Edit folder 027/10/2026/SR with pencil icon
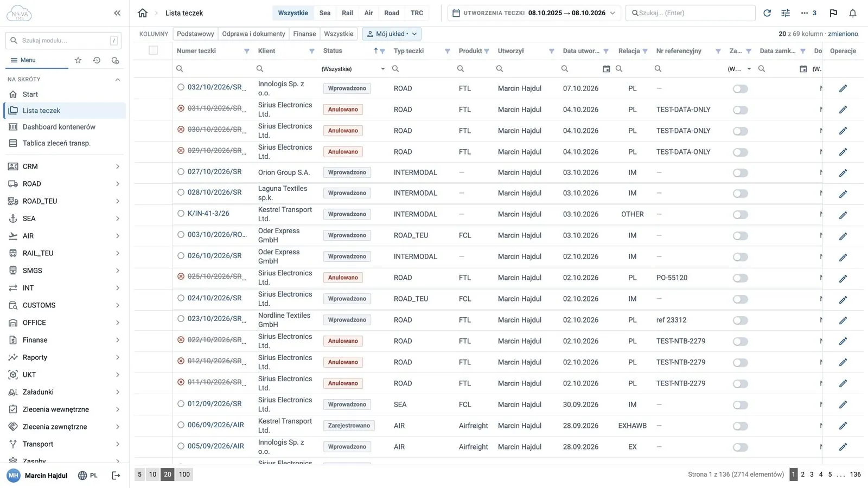 [x=843, y=173]
